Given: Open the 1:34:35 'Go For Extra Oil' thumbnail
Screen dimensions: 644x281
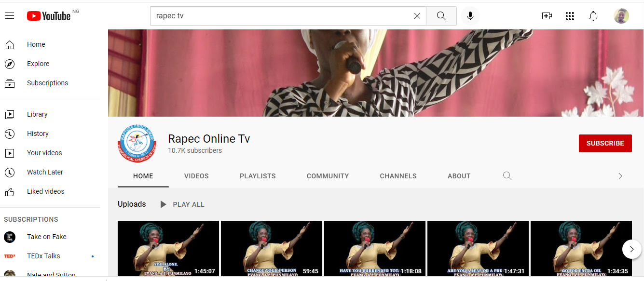Looking at the screenshot, I should click(581, 249).
